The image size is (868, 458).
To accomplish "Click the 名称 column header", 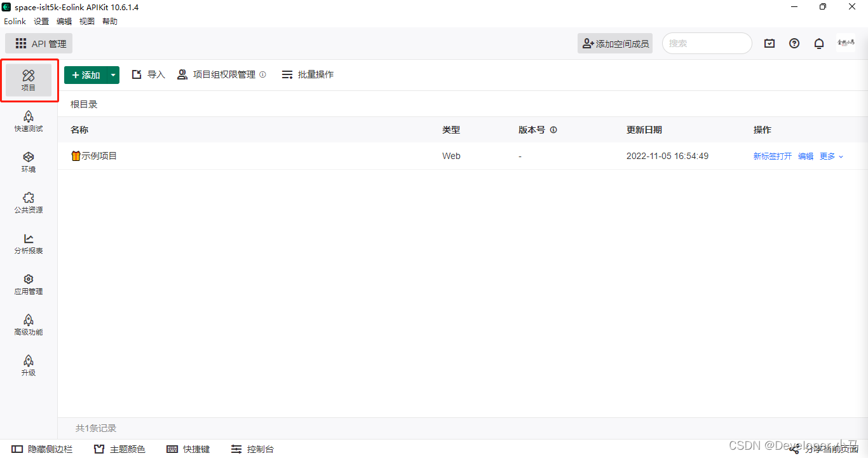I will tap(79, 130).
